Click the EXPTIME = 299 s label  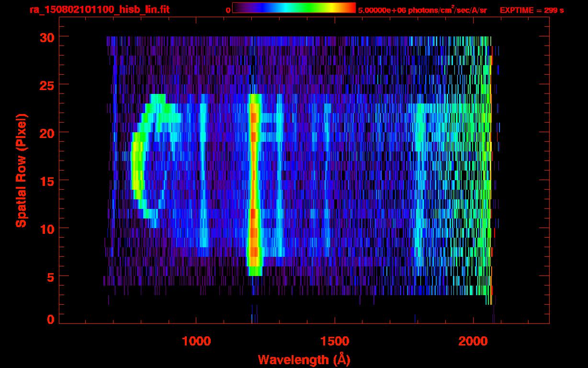pyautogui.click(x=531, y=10)
